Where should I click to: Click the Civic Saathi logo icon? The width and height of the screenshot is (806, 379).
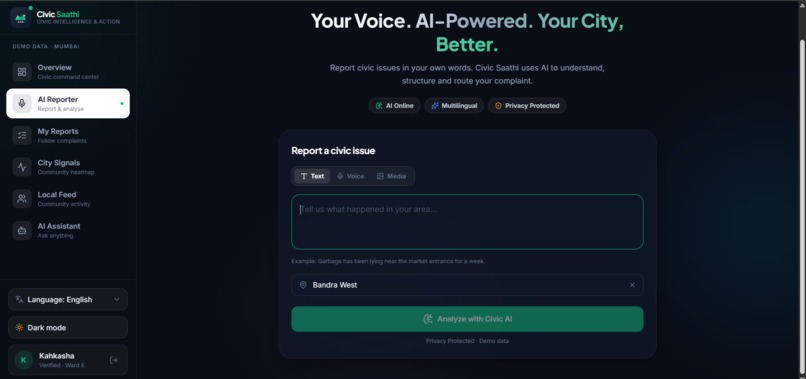tap(21, 17)
